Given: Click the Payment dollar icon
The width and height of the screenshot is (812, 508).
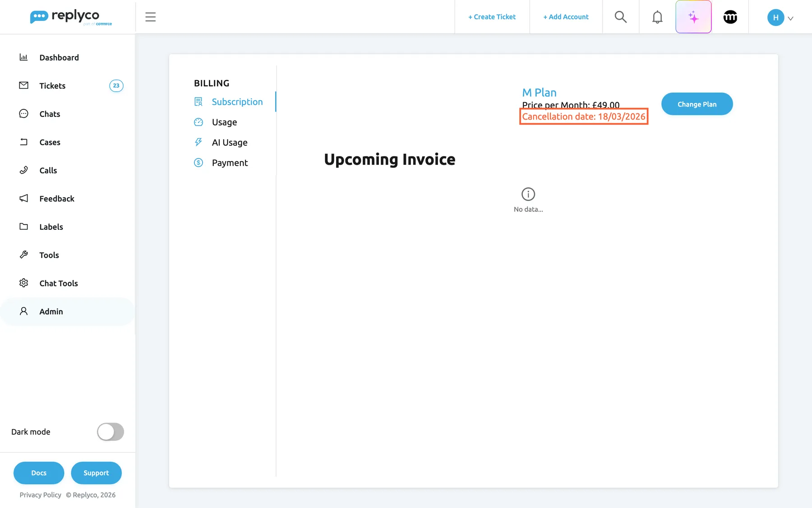Looking at the screenshot, I should (198, 163).
